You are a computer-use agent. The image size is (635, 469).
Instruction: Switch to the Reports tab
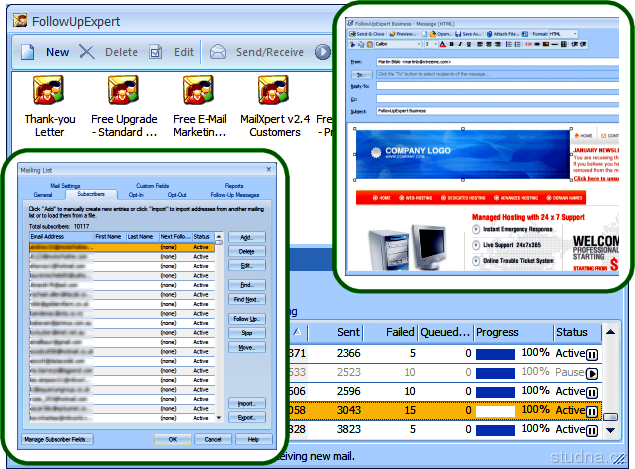(x=234, y=186)
